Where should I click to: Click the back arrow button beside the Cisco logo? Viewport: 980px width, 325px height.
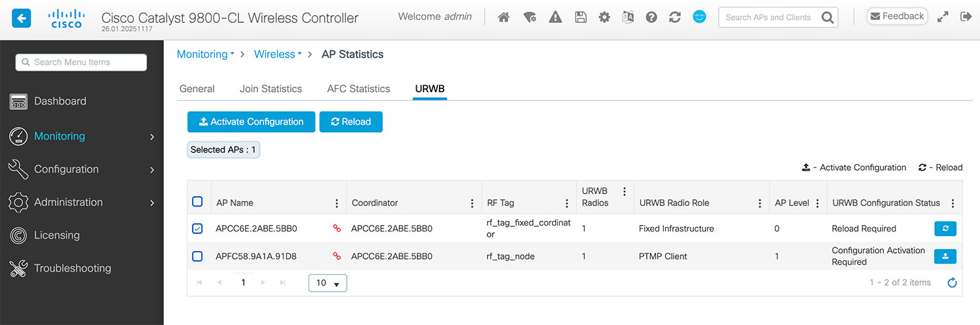click(x=22, y=18)
